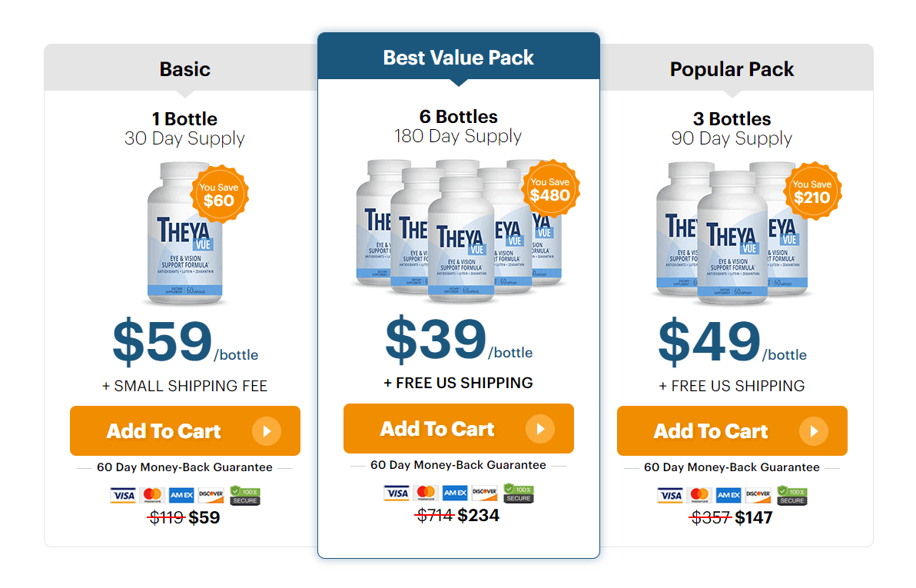
Task: Click the You Save $480 badge
Action: [x=550, y=190]
